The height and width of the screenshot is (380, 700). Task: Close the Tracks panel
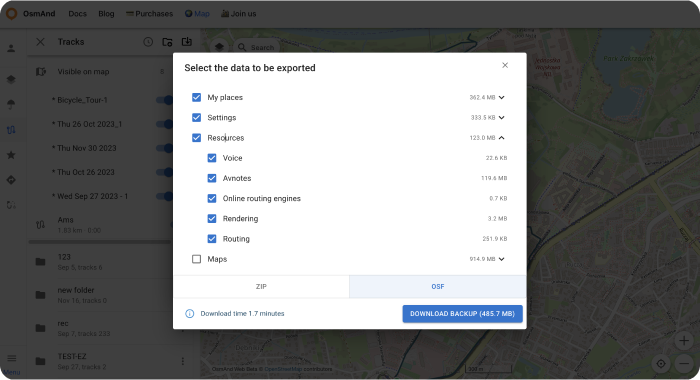click(x=40, y=42)
